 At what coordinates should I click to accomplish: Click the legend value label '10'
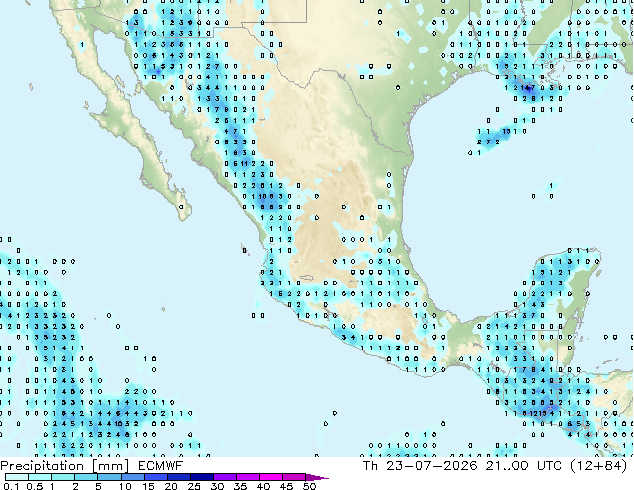tap(125, 486)
